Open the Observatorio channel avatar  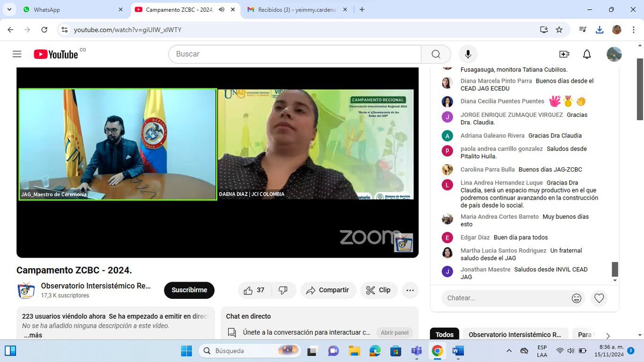click(26, 290)
